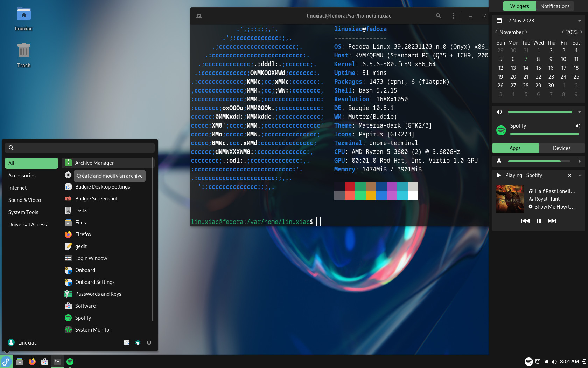Select the Universal Access category
588x368 pixels.
(31, 225)
